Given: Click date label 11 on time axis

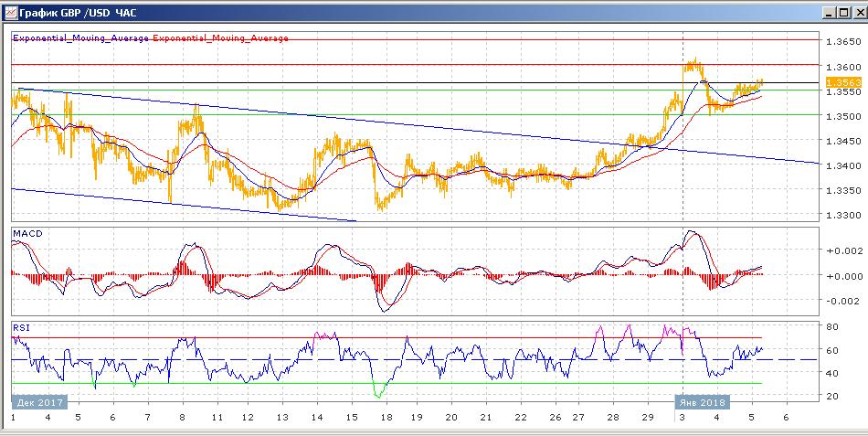Looking at the screenshot, I should pos(217,418).
